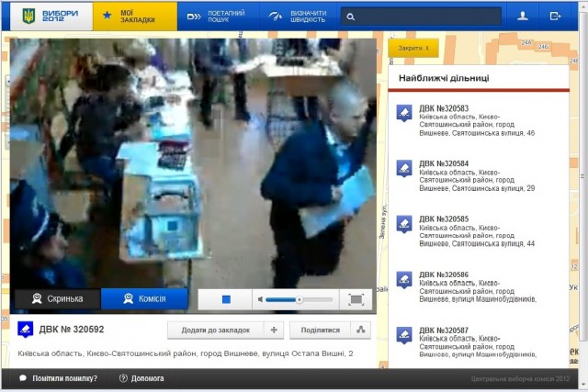Mute the video speaker icon
Screen dimensions: 588x392
point(261,299)
